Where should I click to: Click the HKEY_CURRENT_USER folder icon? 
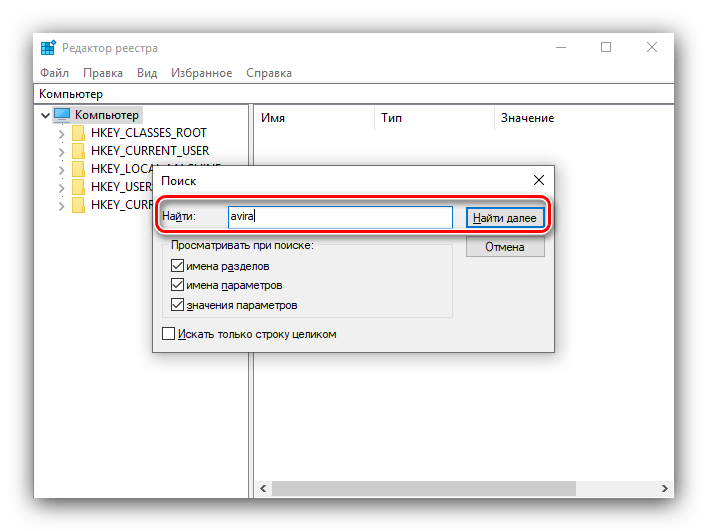click(x=78, y=151)
